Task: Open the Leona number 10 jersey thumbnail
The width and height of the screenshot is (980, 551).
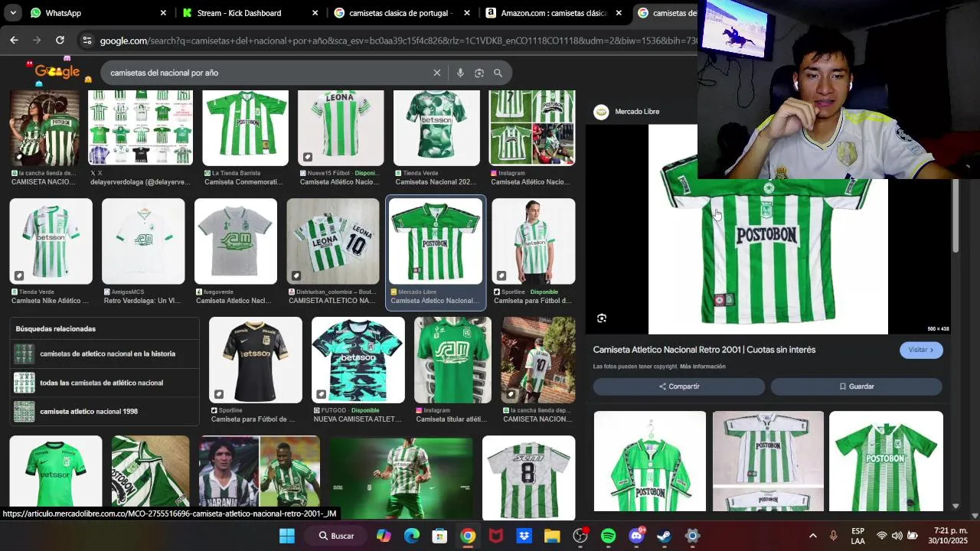Action: click(333, 241)
